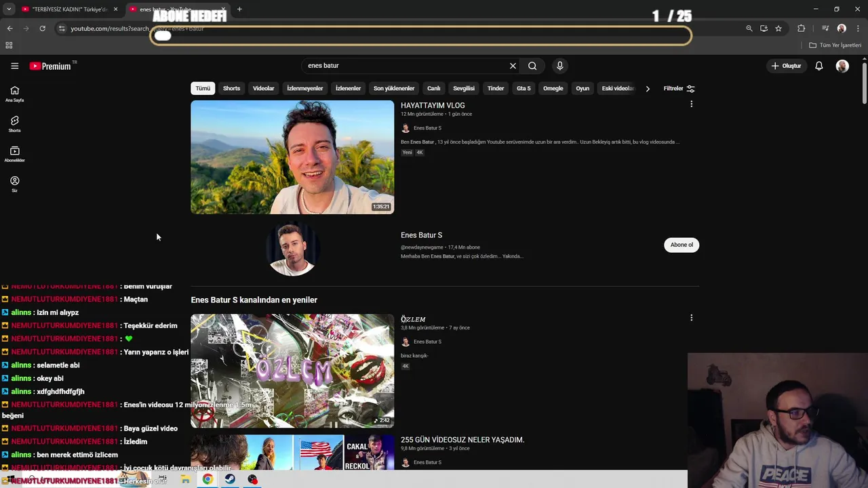Select the Oyun filter chip
This screenshot has width=868, height=488.
coord(583,88)
